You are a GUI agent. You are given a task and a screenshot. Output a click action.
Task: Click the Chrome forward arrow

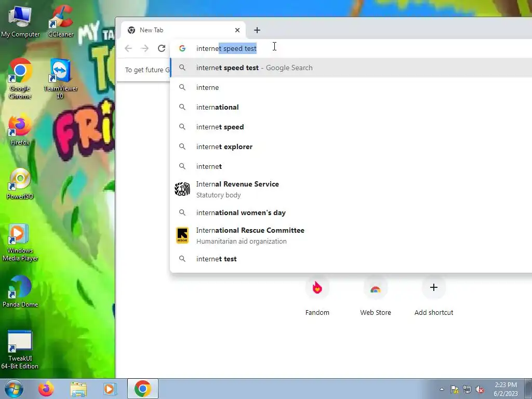[145, 48]
